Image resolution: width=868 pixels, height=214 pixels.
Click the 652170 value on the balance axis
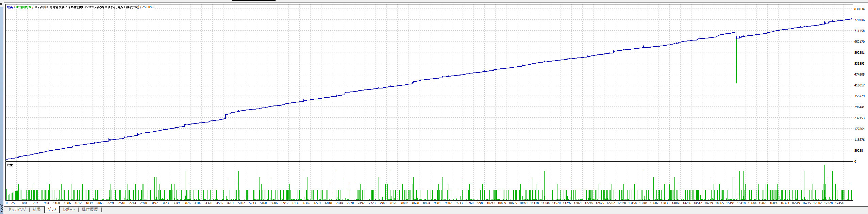[x=859, y=42]
